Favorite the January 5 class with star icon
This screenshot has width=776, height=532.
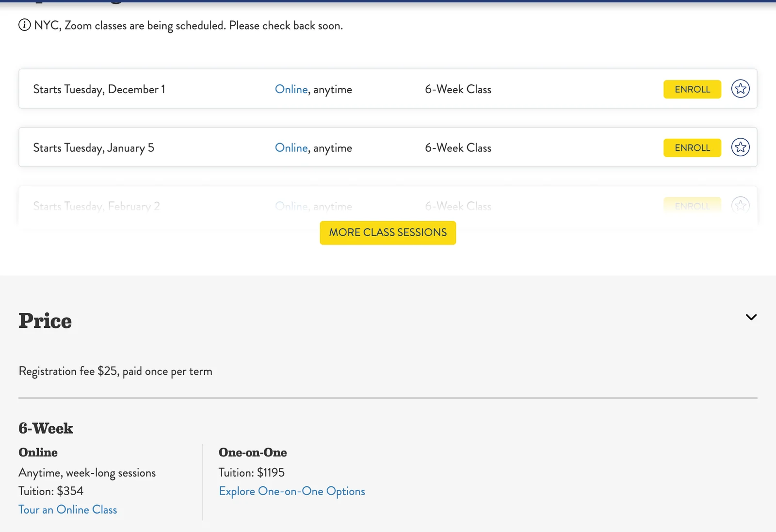pyautogui.click(x=740, y=147)
